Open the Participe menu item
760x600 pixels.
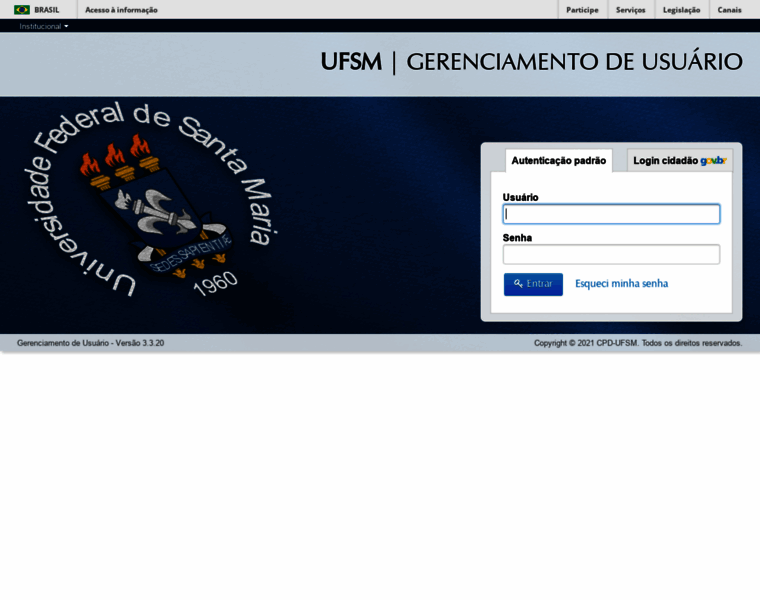point(582,10)
